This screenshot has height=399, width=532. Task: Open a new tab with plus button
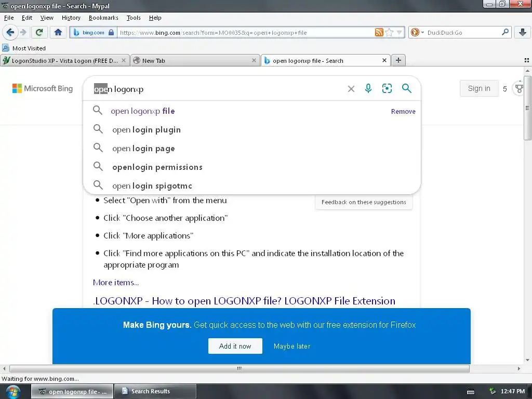tap(398, 60)
